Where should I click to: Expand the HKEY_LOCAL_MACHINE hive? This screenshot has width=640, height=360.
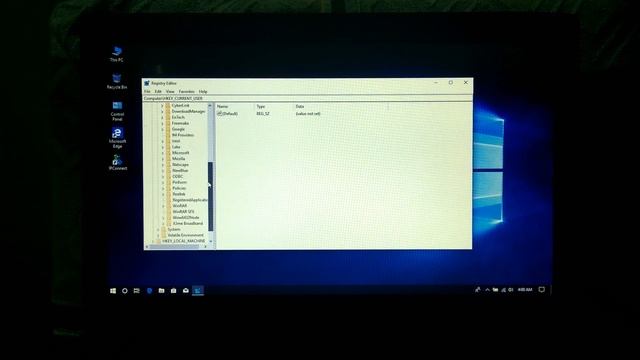tap(153, 241)
